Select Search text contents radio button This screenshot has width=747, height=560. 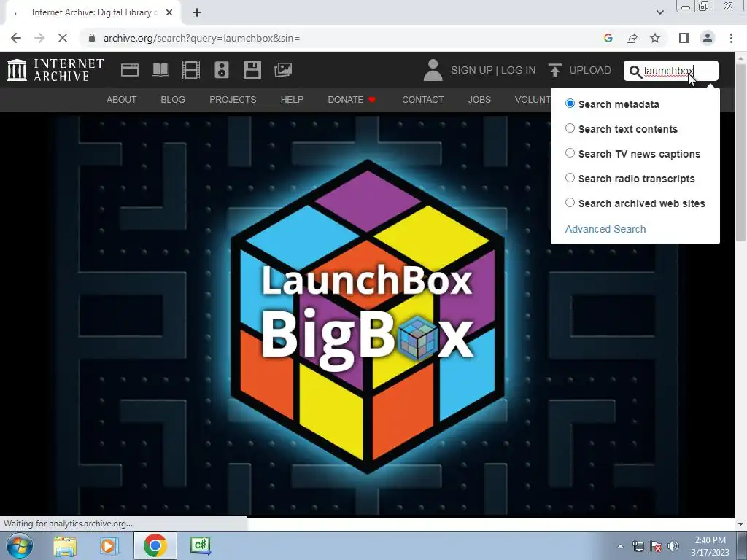point(570,128)
